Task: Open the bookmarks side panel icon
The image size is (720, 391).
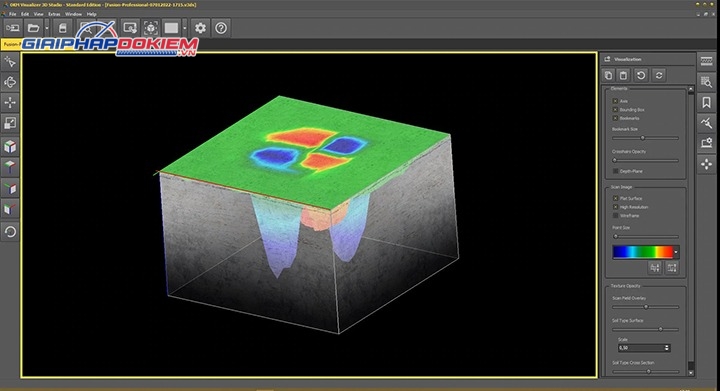Action: pos(707,102)
